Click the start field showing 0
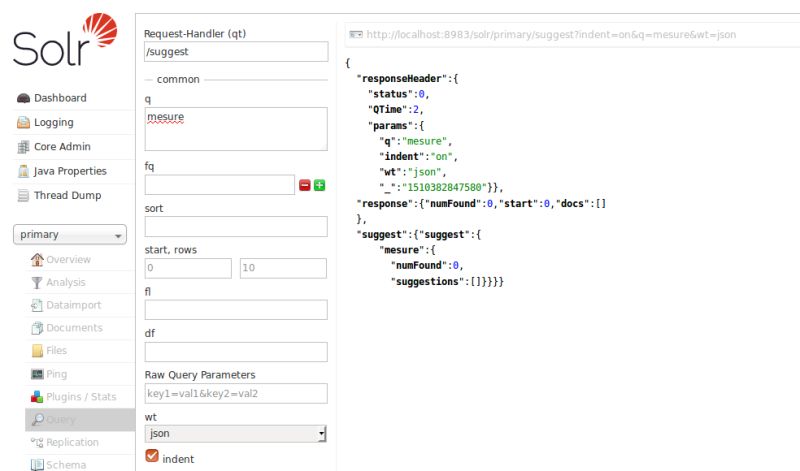This screenshot has width=800, height=471. click(188, 268)
